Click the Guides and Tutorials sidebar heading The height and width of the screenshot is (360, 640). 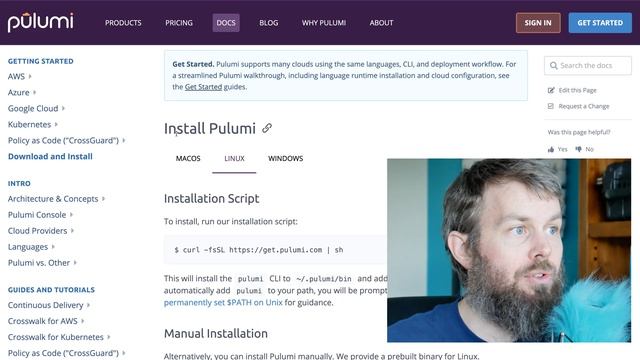pyautogui.click(x=51, y=290)
